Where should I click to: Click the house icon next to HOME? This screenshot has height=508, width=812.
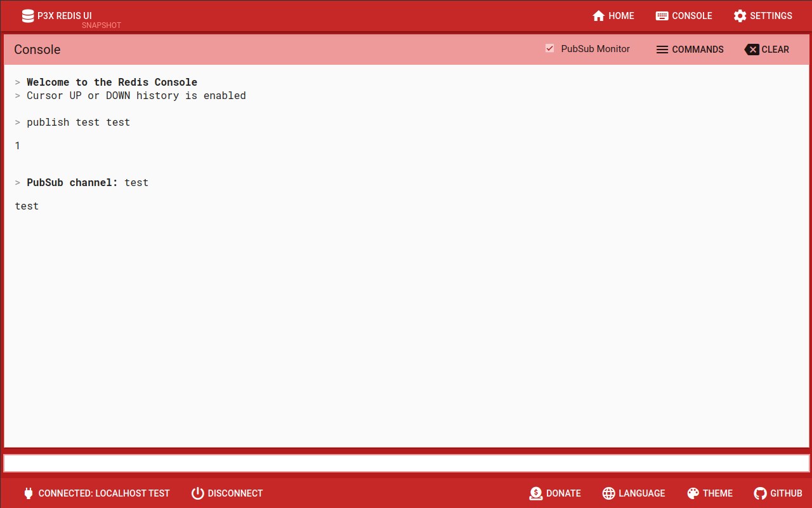point(598,16)
